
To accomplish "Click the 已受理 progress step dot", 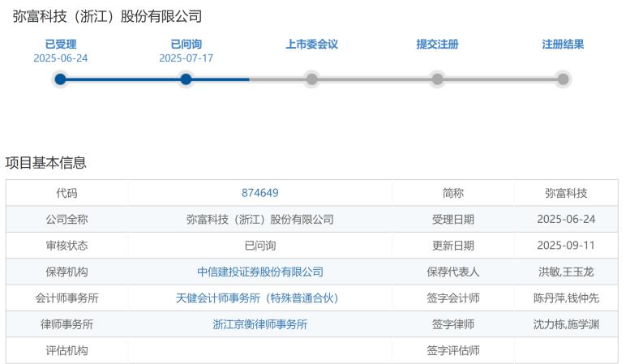I will (x=60, y=79).
